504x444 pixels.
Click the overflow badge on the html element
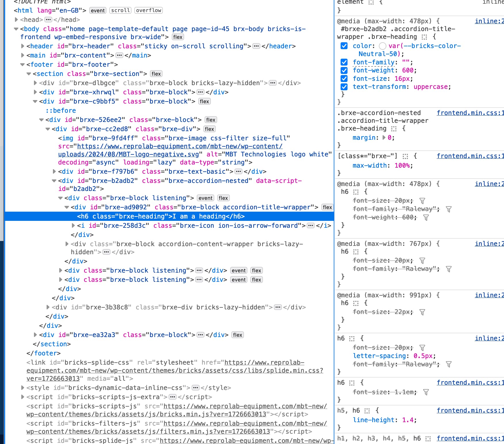pos(149,11)
